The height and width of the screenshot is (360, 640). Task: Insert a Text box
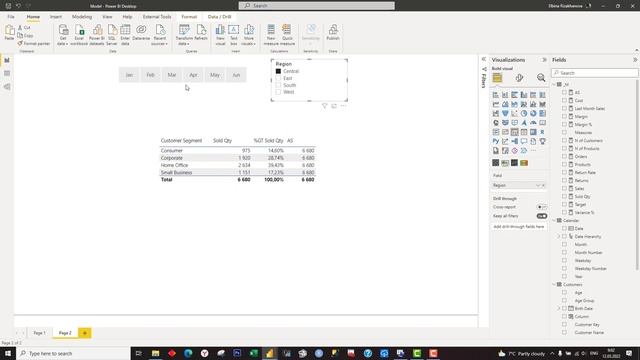click(233, 35)
